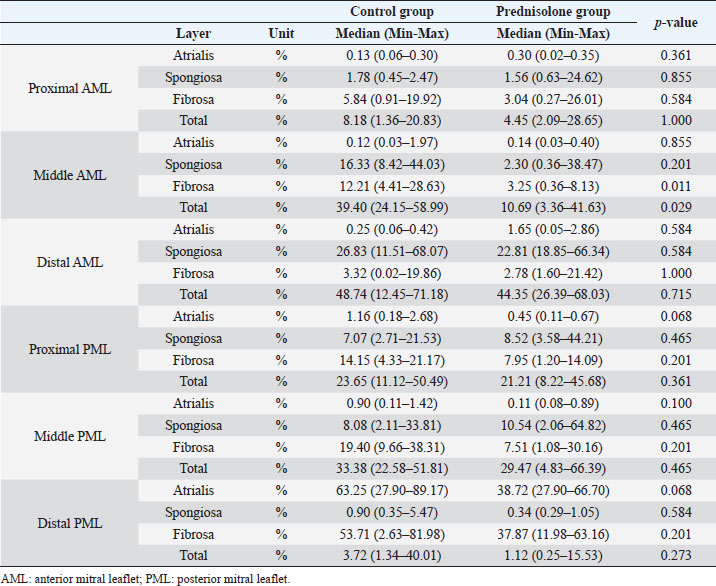Click the Middle AML row label
The width and height of the screenshot is (716, 586).
(70, 175)
